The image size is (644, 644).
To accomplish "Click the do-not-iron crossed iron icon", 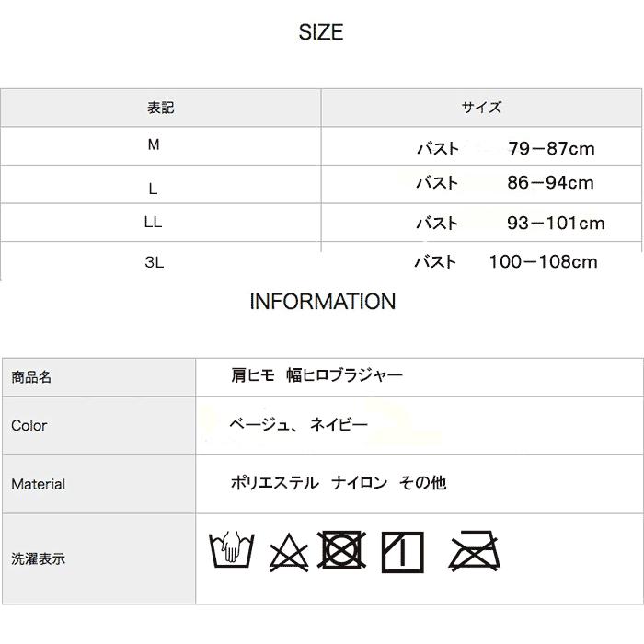I will point(474,551).
